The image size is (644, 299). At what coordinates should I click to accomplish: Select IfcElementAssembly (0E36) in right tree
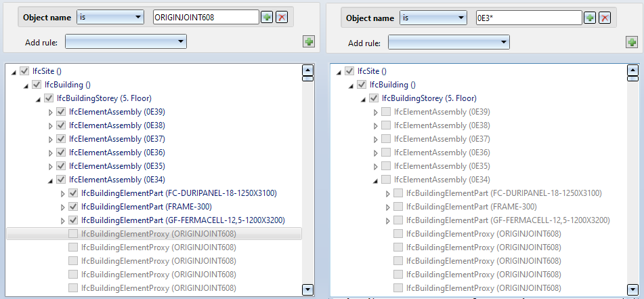[x=442, y=153]
